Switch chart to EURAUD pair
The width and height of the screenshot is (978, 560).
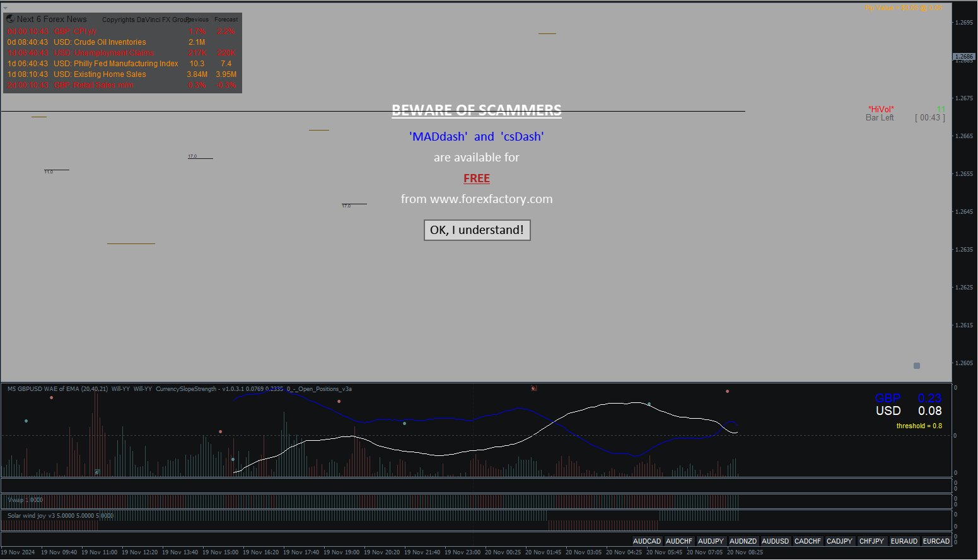click(904, 541)
